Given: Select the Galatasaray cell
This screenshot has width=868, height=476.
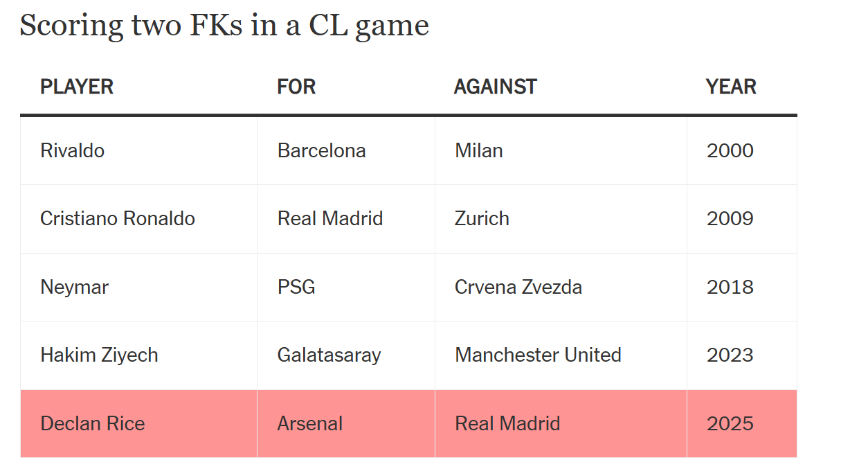Looking at the screenshot, I should point(346,355).
